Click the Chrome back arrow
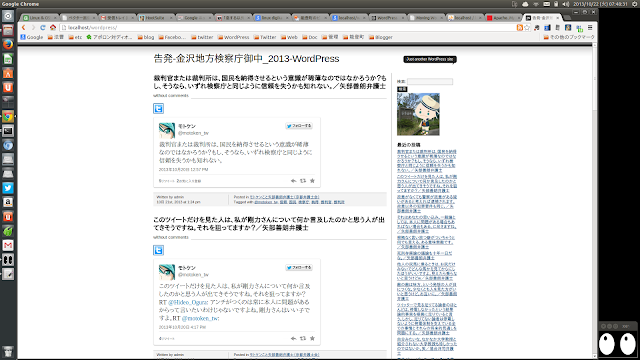Viewport: 640px width, 360px height. pyautogui.click(x=24, y=27)
